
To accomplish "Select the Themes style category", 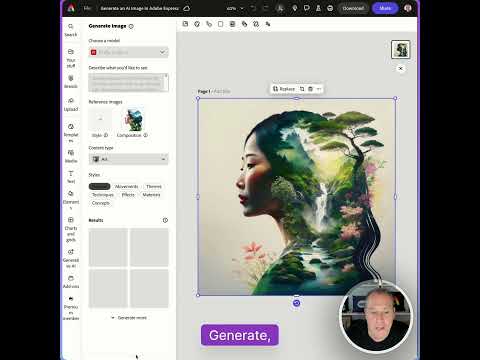I will (154, 186).
